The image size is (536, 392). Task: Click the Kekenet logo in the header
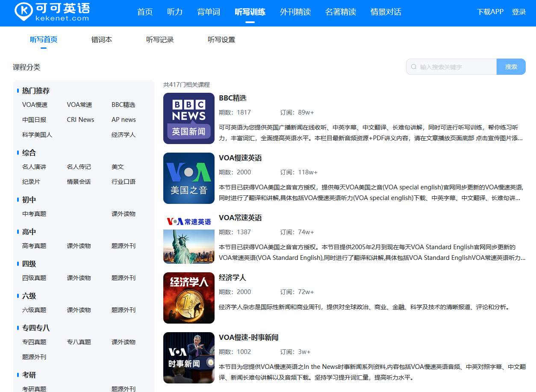pos(52,12)
